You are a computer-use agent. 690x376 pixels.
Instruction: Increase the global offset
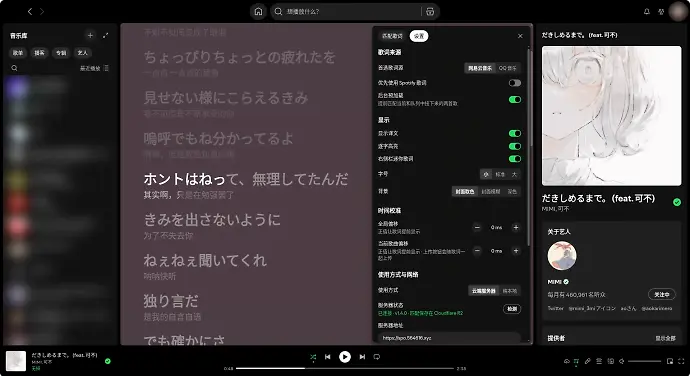click(516, 227)
